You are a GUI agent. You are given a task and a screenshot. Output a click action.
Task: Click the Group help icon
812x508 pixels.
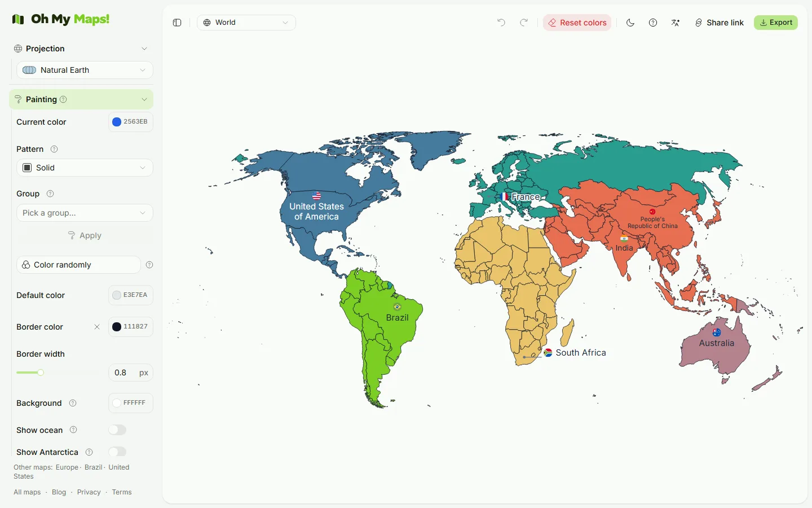pos(50,194)
